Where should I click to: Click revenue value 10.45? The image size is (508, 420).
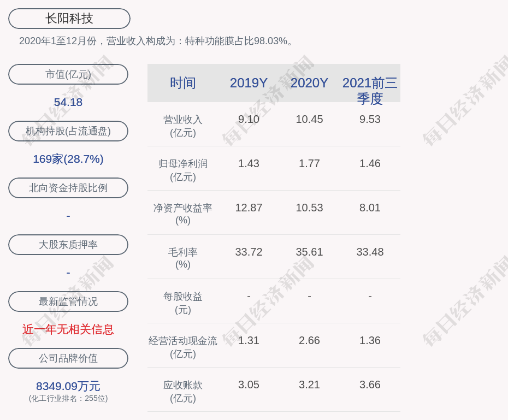click(x=309, y=119)
